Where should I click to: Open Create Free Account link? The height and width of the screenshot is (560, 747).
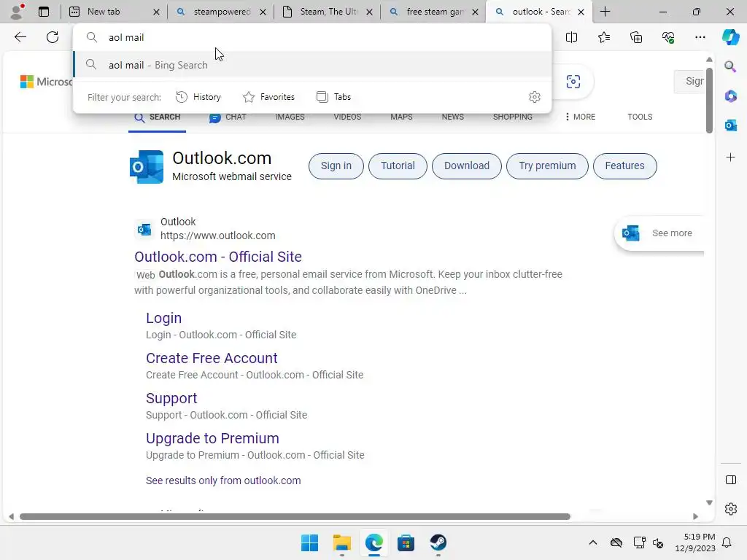[x=212, y=358]
